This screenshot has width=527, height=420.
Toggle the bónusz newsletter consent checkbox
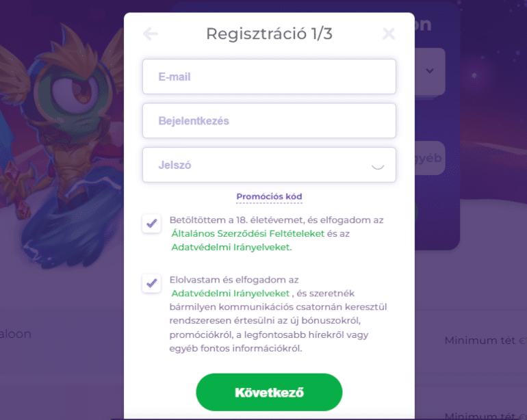[x=151, y=283]
